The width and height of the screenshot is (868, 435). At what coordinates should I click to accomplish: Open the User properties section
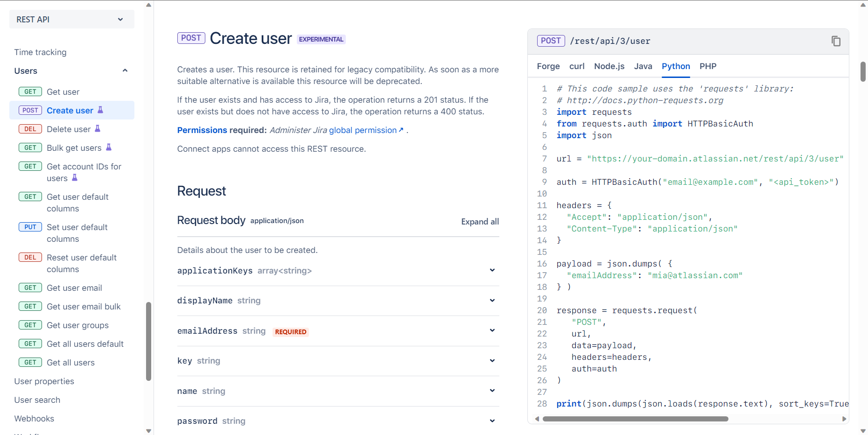(x=44, y=381)
